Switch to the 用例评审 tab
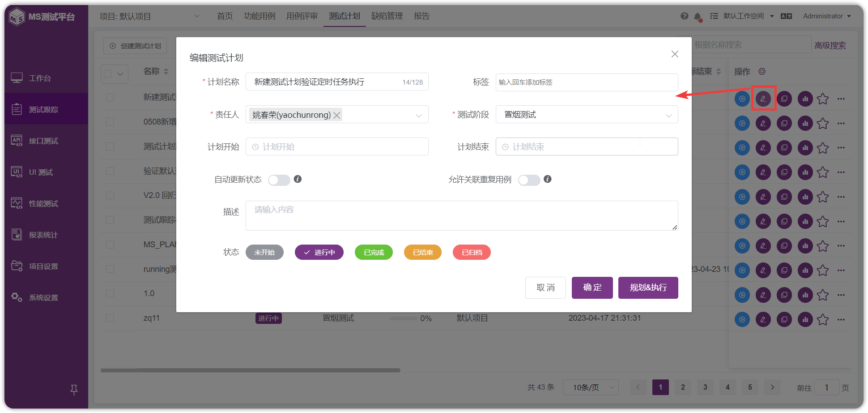Screen dimensions: 868x413 (302, 16)
